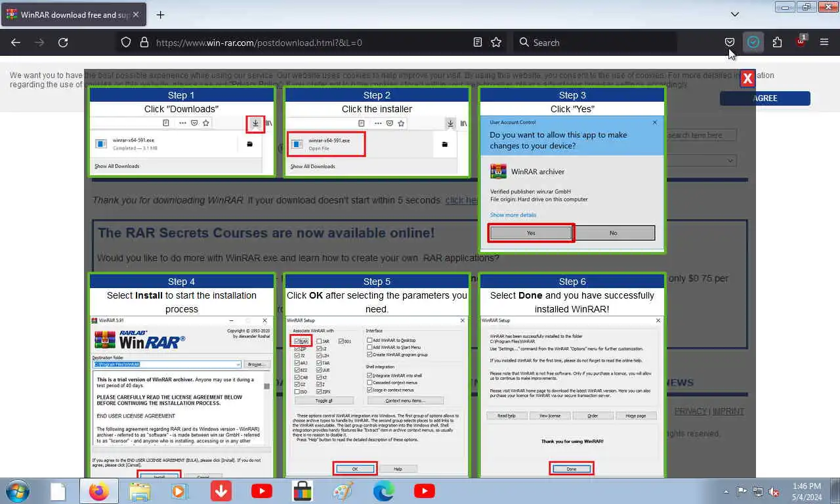Reload the current page
The height and width of the screenshot is (504, 840).
(63, 42)
